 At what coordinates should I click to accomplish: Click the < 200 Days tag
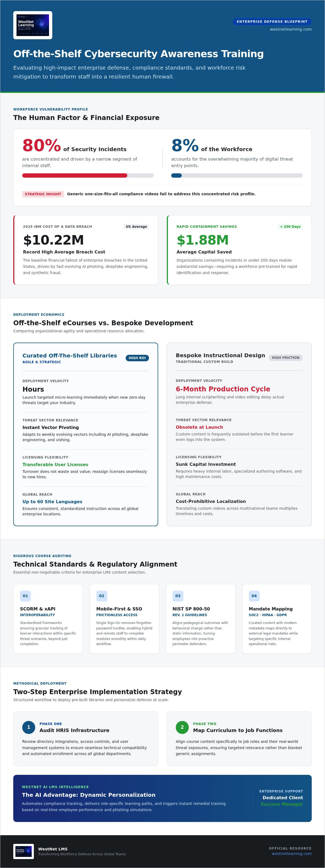290,226
